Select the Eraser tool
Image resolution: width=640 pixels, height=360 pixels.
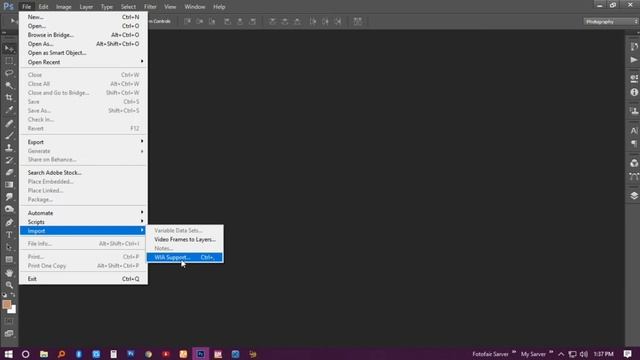(9, 172)
